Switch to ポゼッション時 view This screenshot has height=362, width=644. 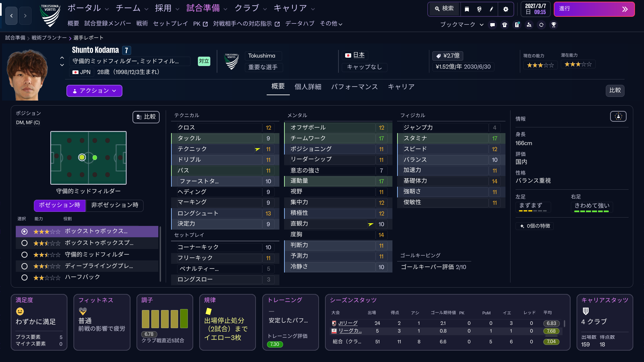[x=60, y=205]
